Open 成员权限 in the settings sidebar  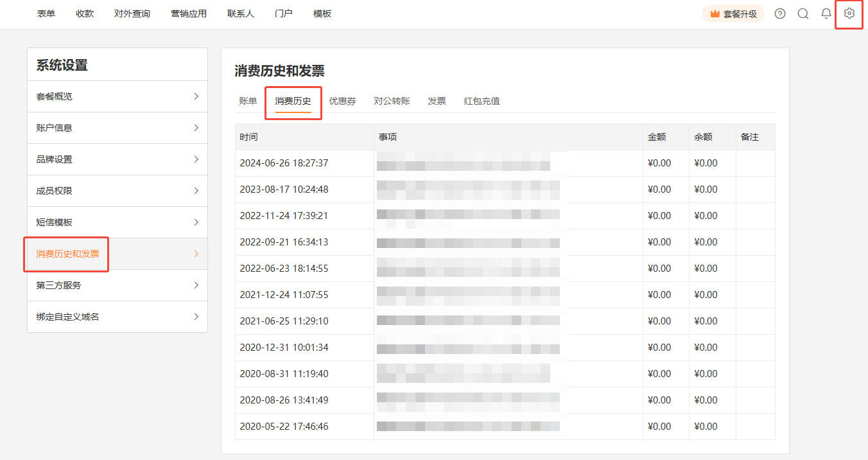coord(117,191)
